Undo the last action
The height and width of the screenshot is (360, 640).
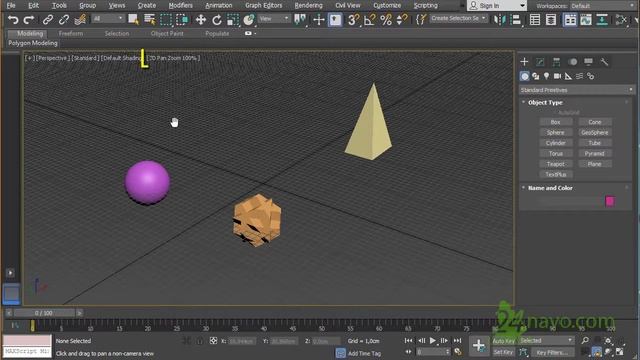click(13, 19)
